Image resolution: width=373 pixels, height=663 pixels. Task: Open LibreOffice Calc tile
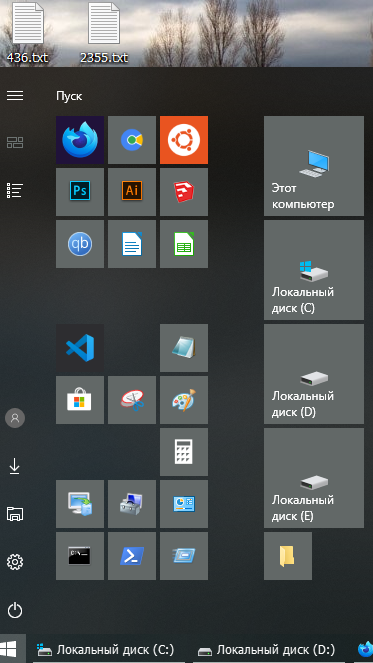(x=184, y=244)
